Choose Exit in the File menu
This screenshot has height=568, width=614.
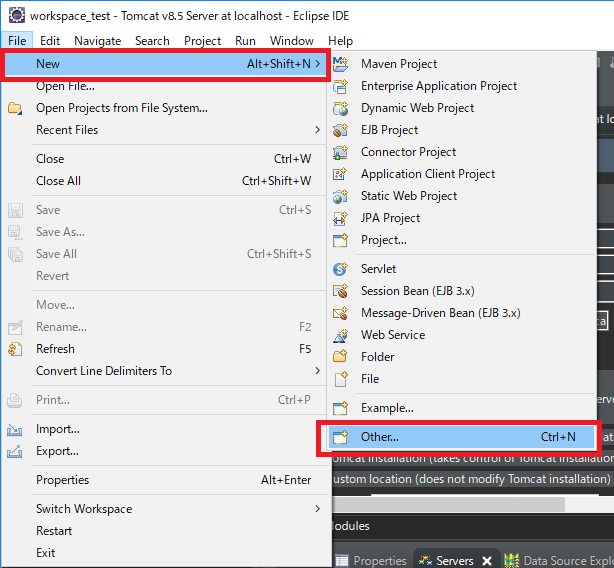[164, 553]
